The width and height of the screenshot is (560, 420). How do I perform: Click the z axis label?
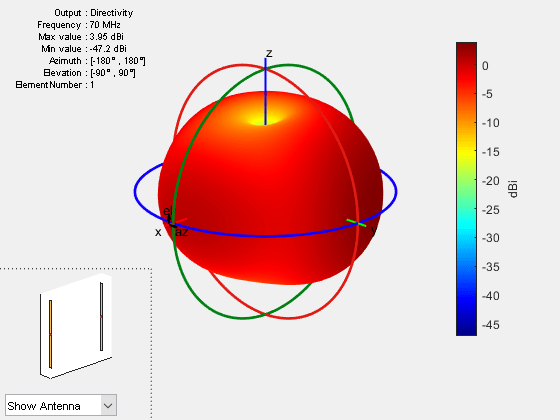click(x=269, y=53)
